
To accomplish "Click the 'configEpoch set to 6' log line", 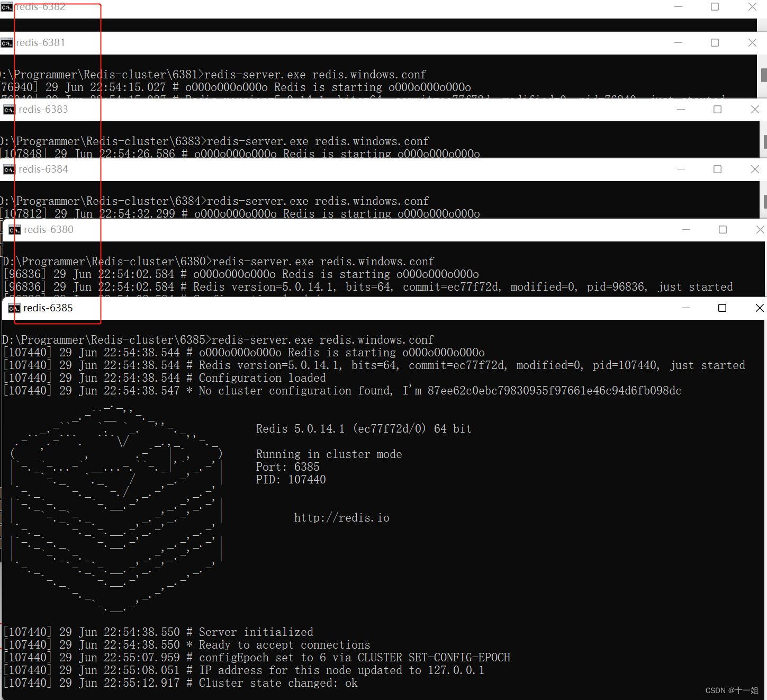I will 257,657.
